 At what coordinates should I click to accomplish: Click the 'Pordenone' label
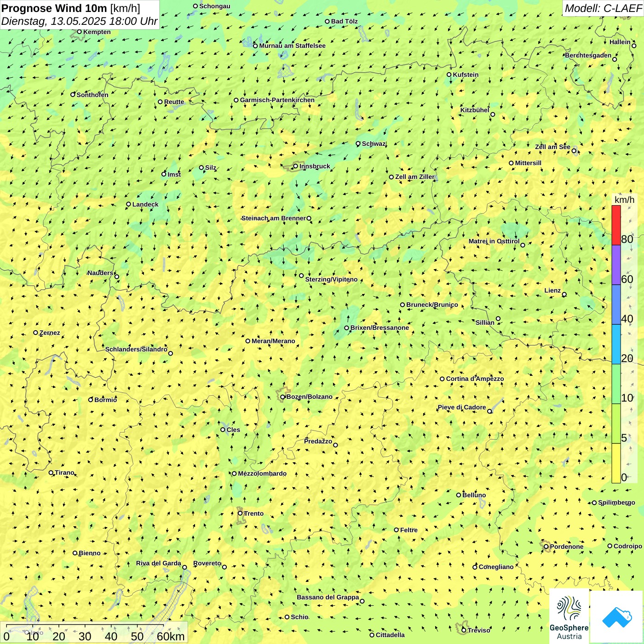(x=567, y=546)
